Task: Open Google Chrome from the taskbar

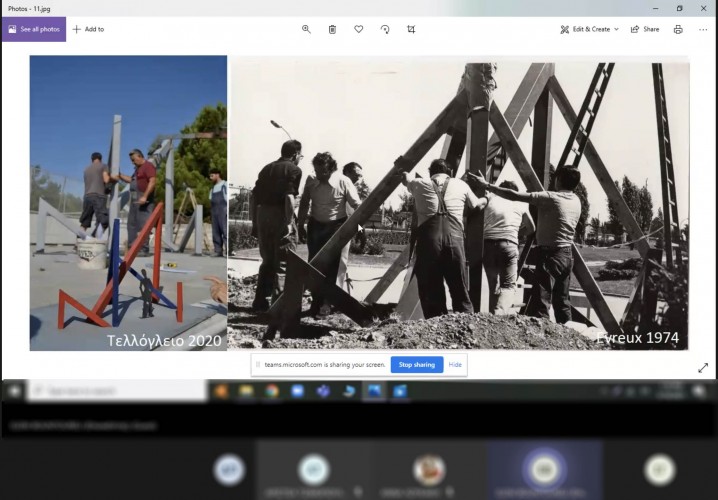Action: click(x=272, y=391)
